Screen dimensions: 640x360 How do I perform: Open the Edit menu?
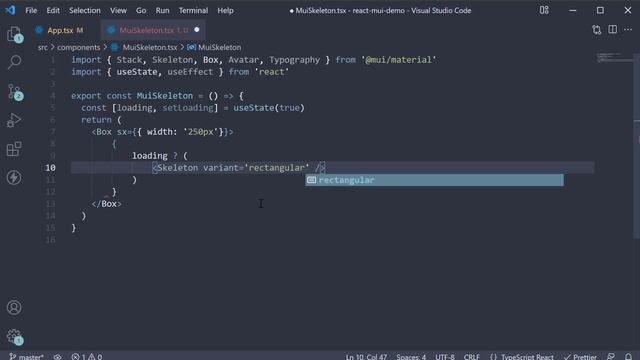point(53,10)
